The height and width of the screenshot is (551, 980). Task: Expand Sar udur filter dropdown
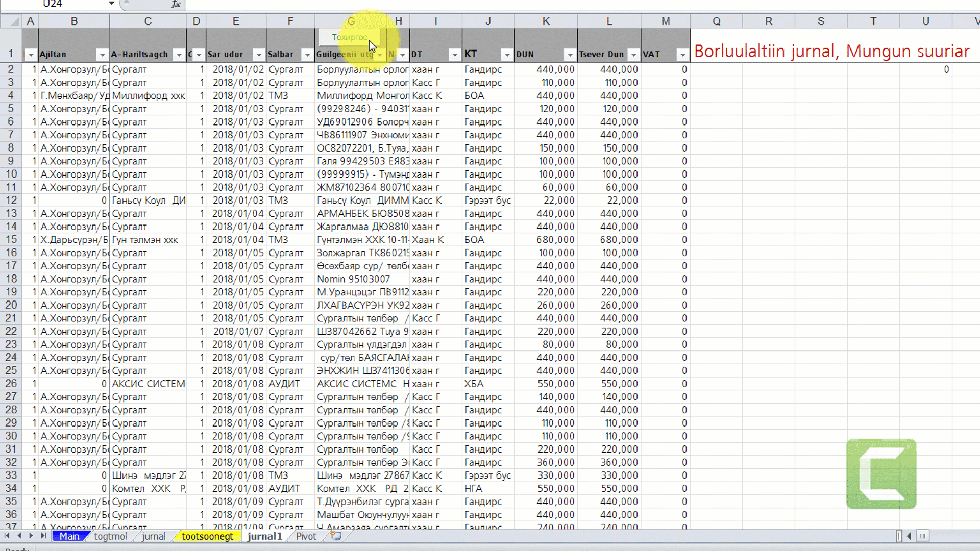pos(259,55)
